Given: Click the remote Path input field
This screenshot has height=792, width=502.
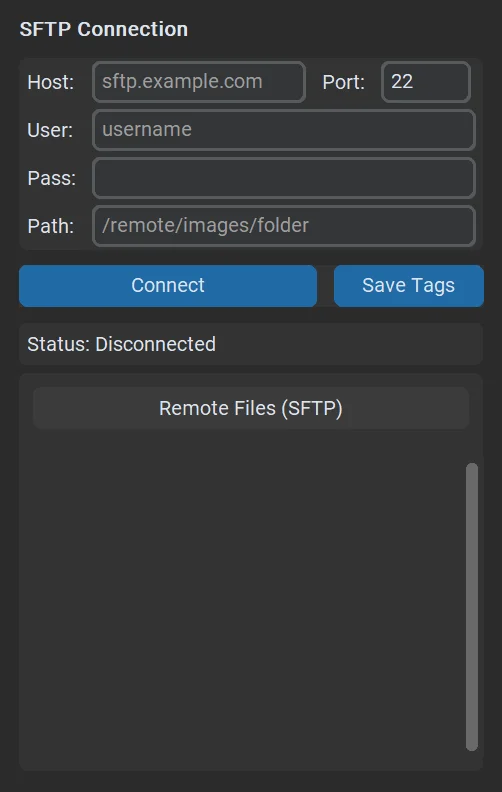Looking at the screenshot, I should 284,226.
